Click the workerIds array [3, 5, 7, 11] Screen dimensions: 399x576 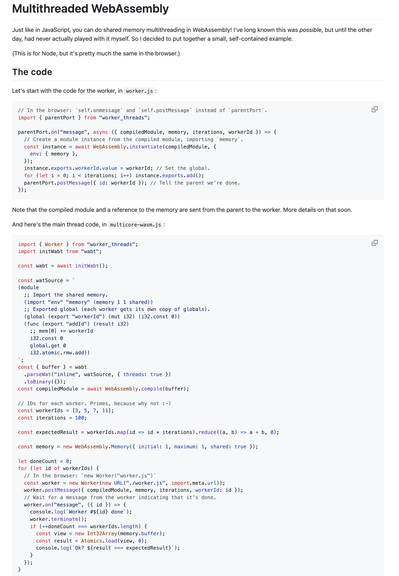92,411
